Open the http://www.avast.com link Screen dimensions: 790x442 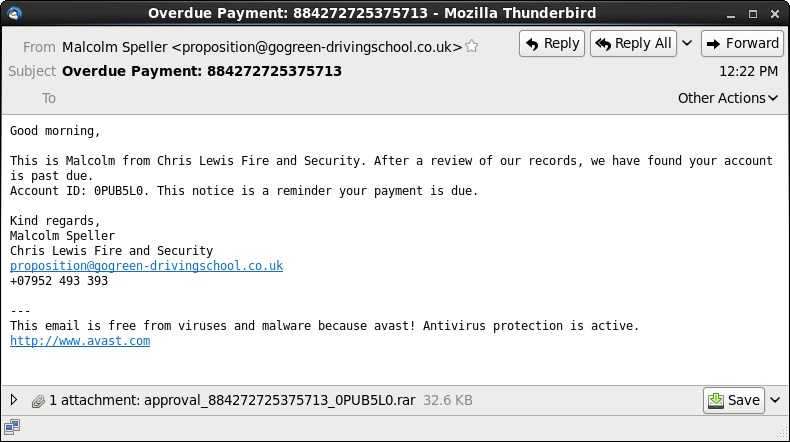click(80, 341)
